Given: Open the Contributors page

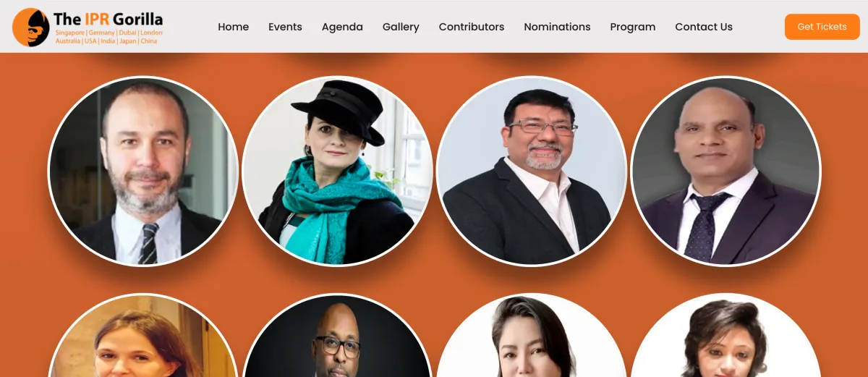Looking at the screenshot, I should [472, 27].
